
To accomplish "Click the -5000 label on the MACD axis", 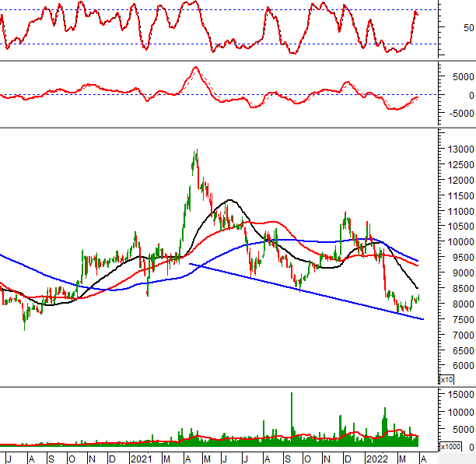I will 462,114.
